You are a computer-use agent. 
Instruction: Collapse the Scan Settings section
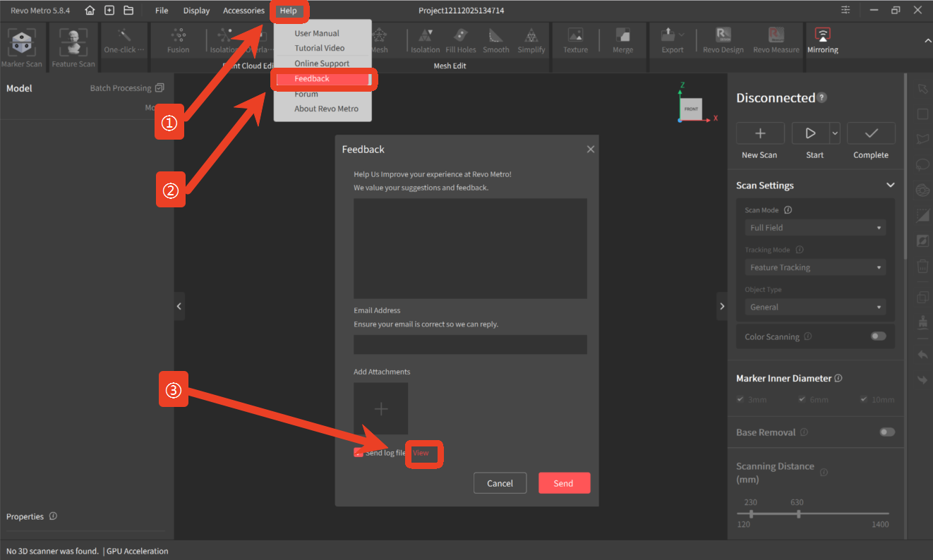pos(891,185)
